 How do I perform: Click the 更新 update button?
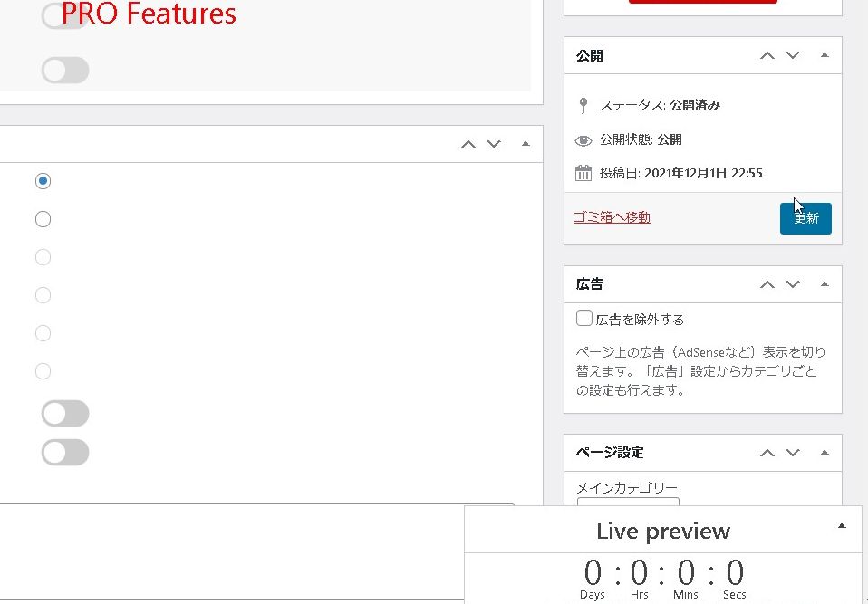805,218
